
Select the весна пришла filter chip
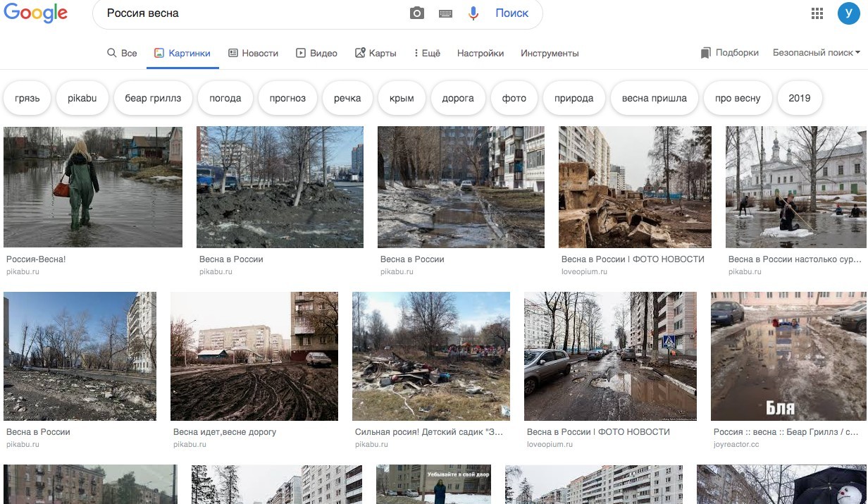[x=654, y=98]
